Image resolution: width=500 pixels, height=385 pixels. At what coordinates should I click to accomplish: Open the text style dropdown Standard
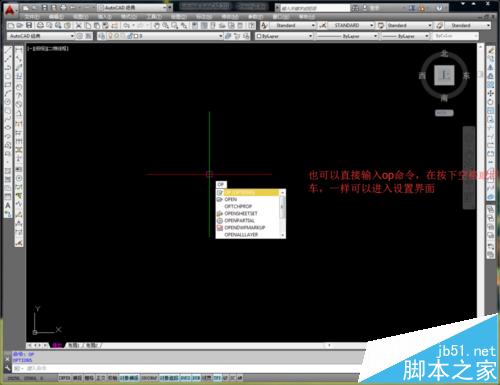click(x=292, y=25)
